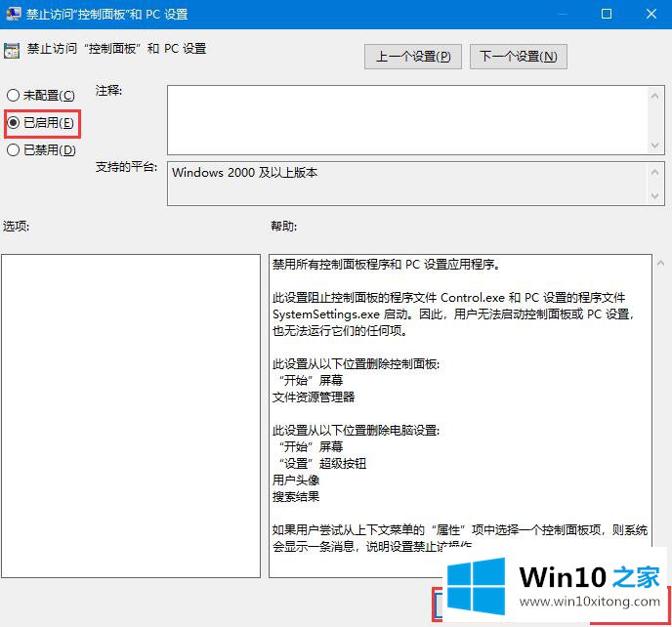
Task: Go to 上一个设置 (previous setting)
Action: click(x=413, y=57)
